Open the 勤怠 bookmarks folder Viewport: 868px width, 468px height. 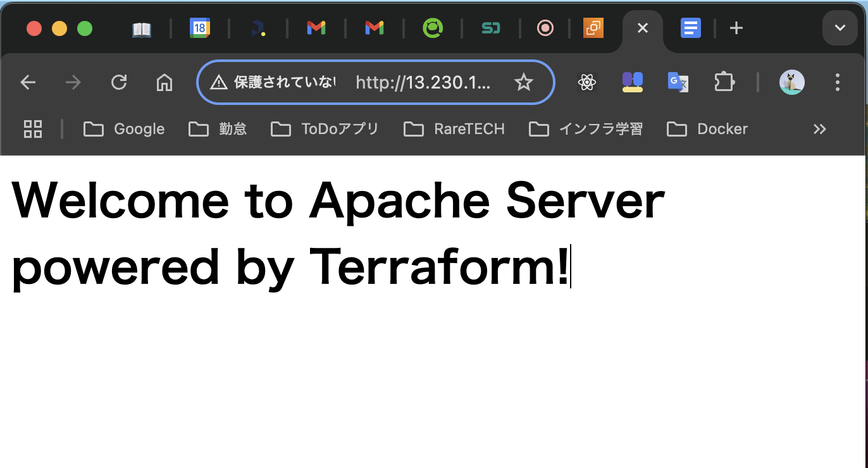pos(218,129)
